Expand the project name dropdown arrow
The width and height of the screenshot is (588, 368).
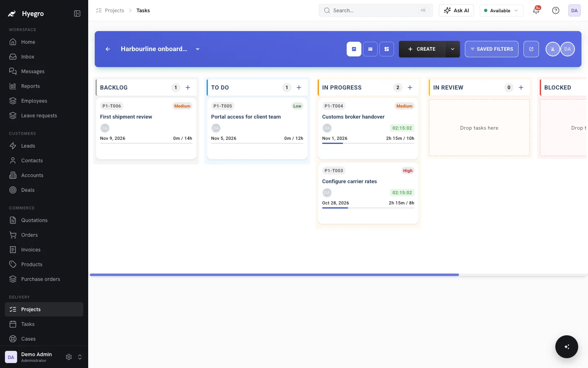(198, 49)
